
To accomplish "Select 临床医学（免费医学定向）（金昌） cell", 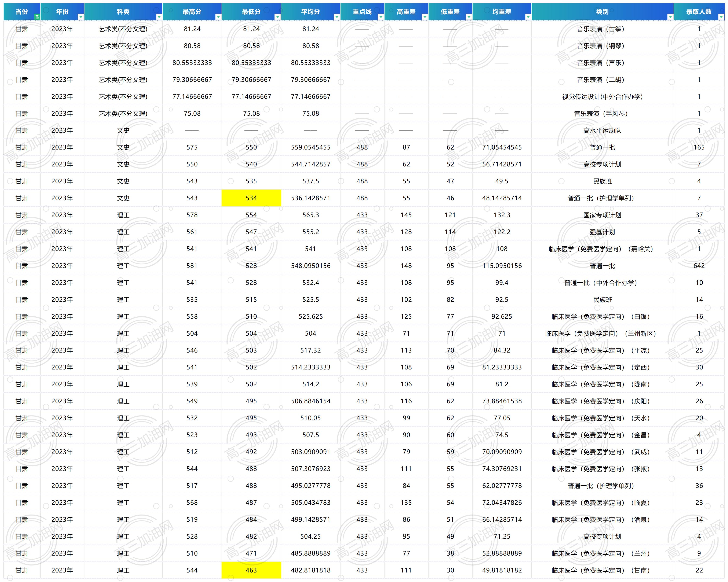I will (x=602, y=435).
